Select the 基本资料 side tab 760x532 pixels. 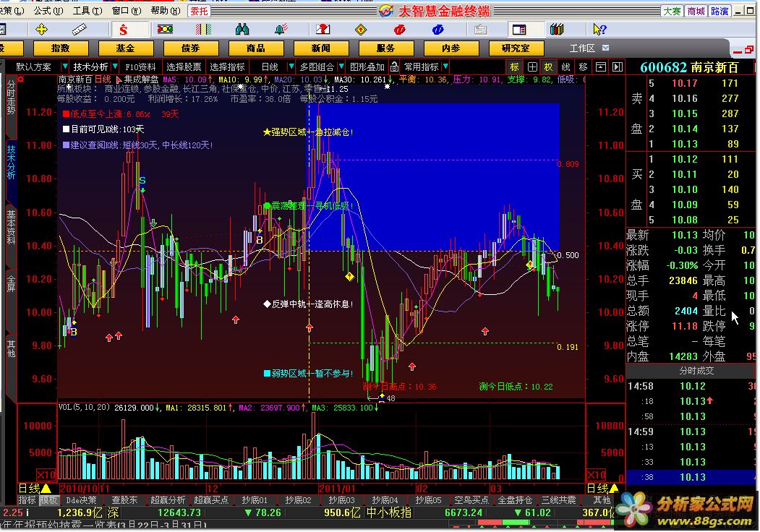[11, 227]
